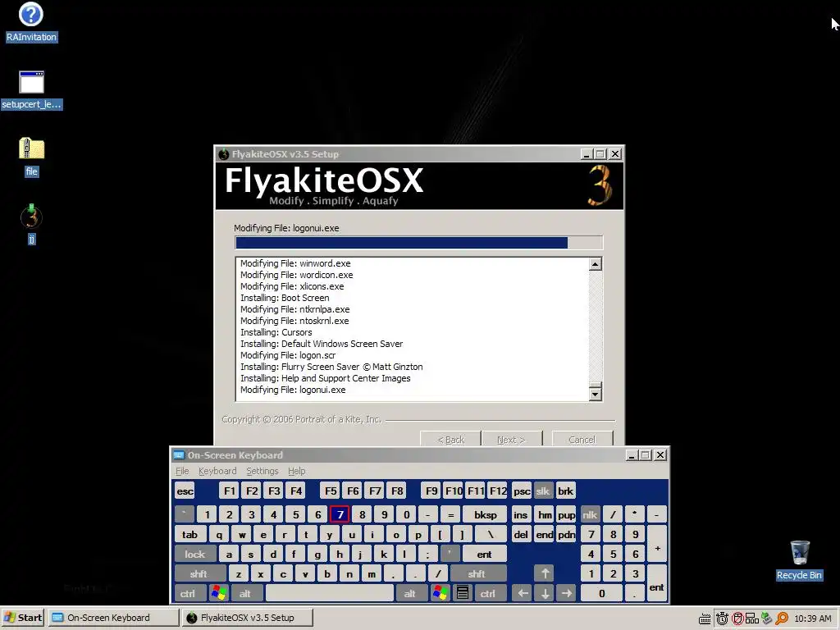Click the application menu key on keyboard

coord(463,593)
